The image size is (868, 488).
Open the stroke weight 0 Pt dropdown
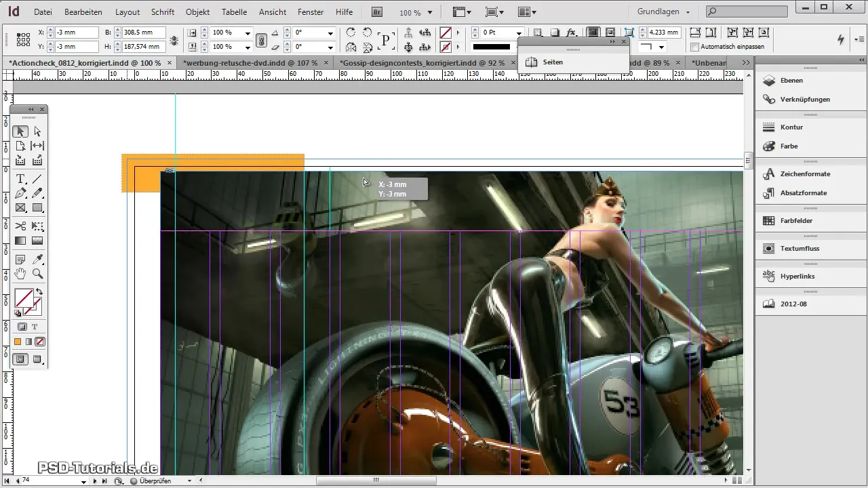tap(519, 33)
